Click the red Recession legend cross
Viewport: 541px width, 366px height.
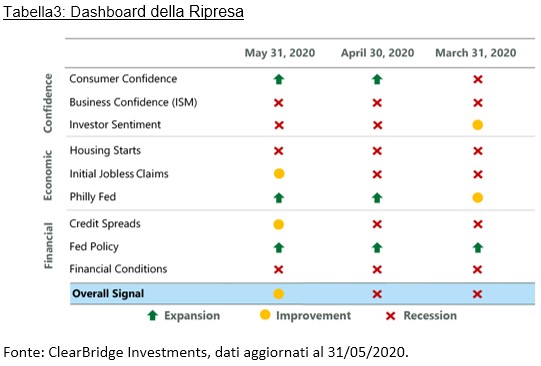click(391, 316)
